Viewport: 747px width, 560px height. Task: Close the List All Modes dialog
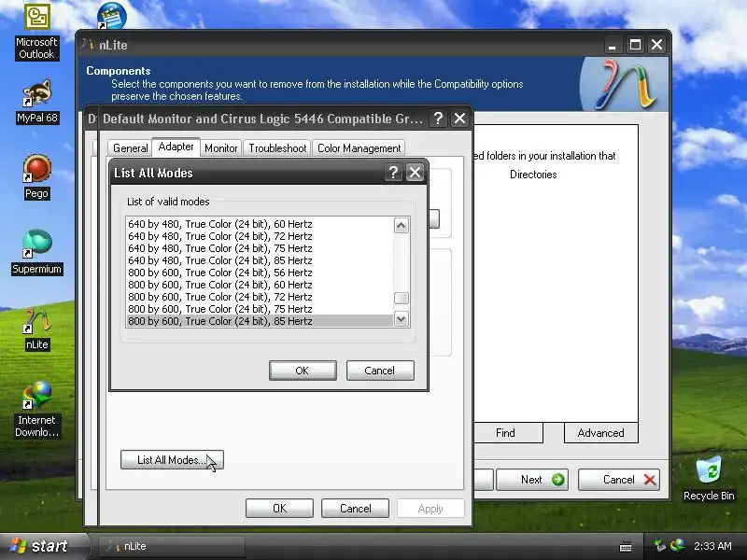click(x=415, y=173)
